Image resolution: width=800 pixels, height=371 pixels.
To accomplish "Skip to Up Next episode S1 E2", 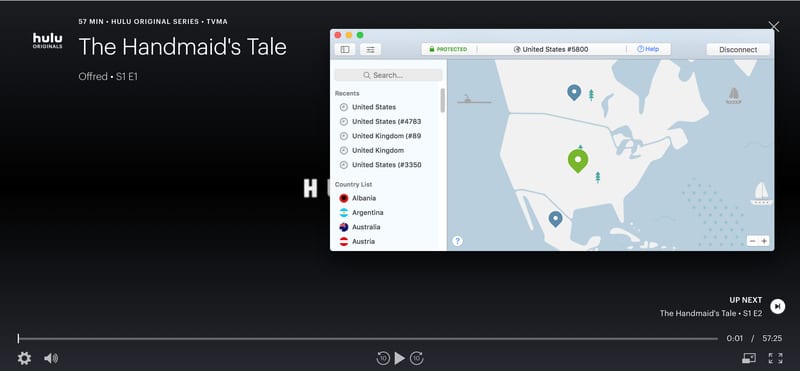I will pos(777,306).
